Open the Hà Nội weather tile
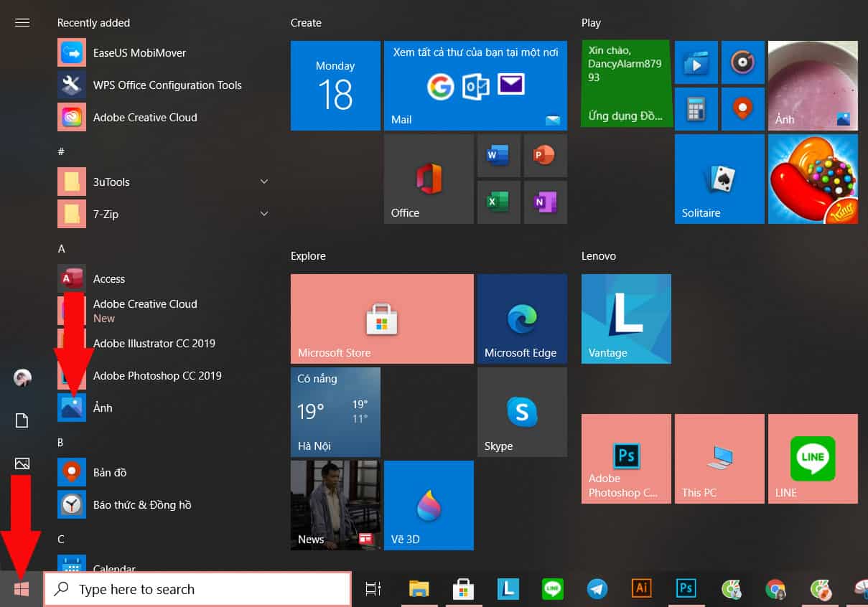868x607 pixels. [335, 412]
